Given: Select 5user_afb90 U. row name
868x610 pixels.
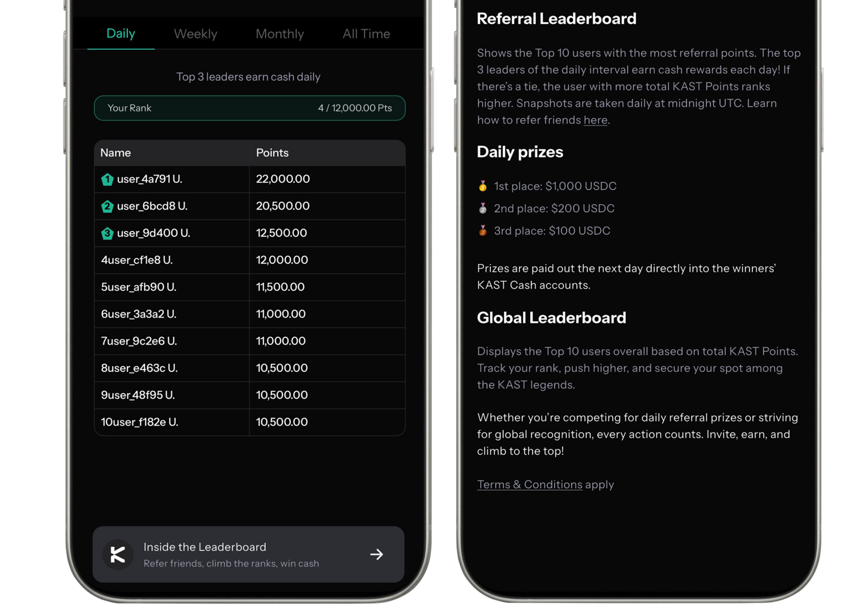Looking at the screenshot, I should pyautogui.click(x=139, y=287).
